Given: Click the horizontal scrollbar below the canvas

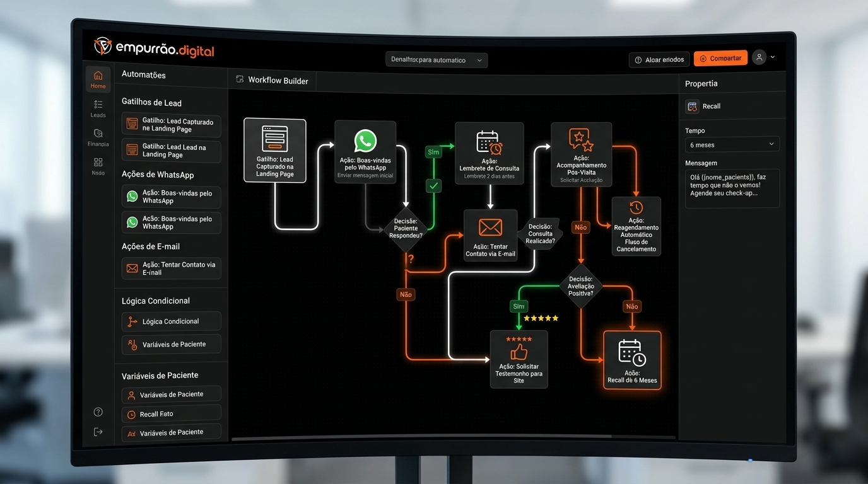Looking at the screenshot, I should [421, 437].
